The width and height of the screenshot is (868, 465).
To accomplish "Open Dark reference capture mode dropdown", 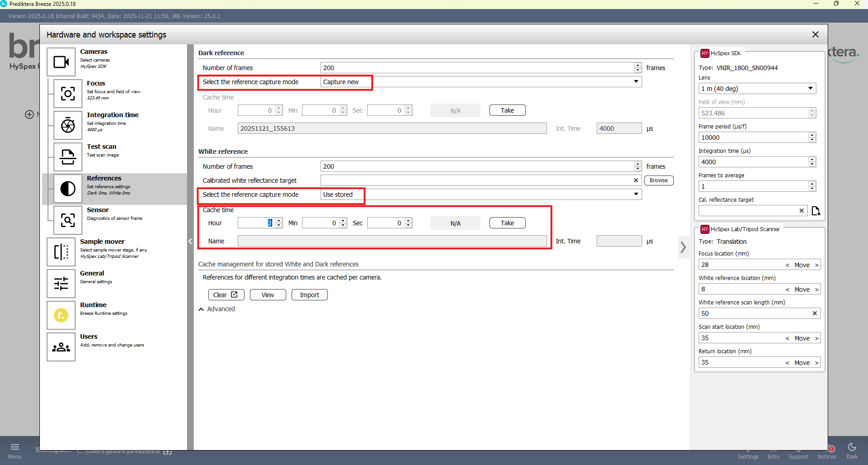I will (636, 82).
